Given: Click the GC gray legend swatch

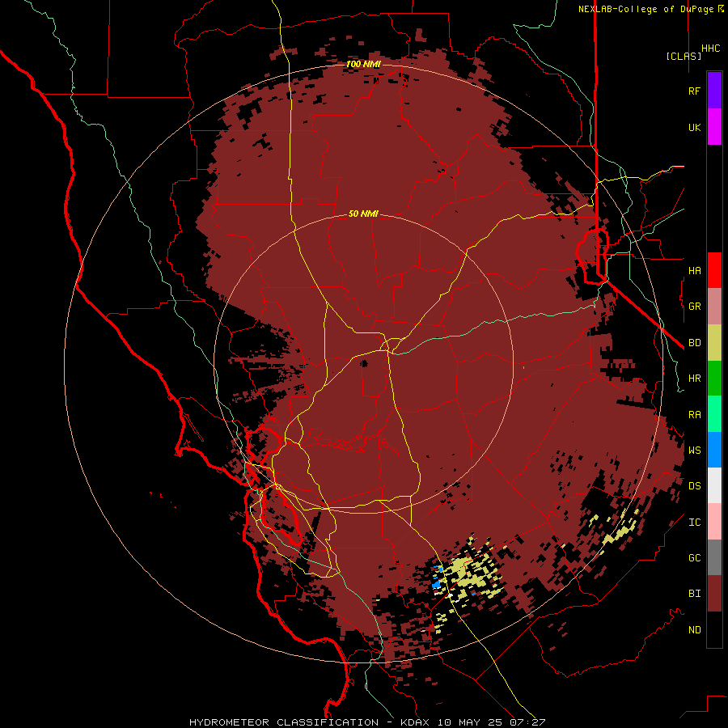Looking at the screenshot, I should pos(714,557).
